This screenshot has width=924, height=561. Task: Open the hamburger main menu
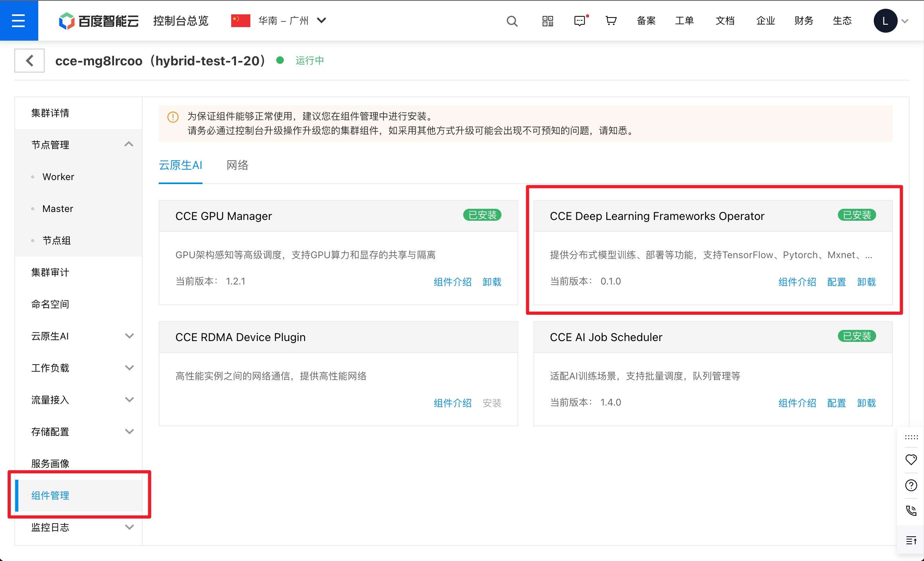19,20
